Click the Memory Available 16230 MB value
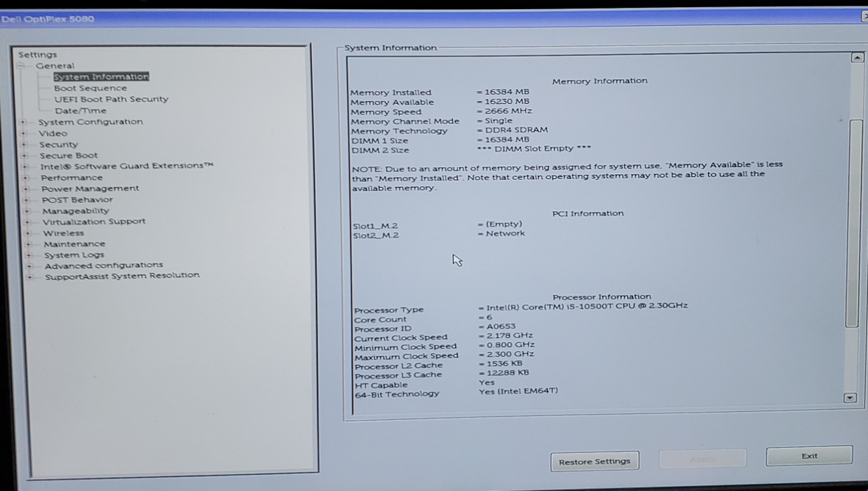Screen dimensions: 868x491 point(503,102)
